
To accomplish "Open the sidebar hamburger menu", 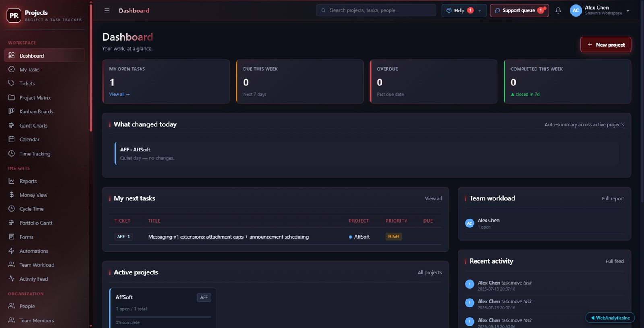I will [107, 10].
